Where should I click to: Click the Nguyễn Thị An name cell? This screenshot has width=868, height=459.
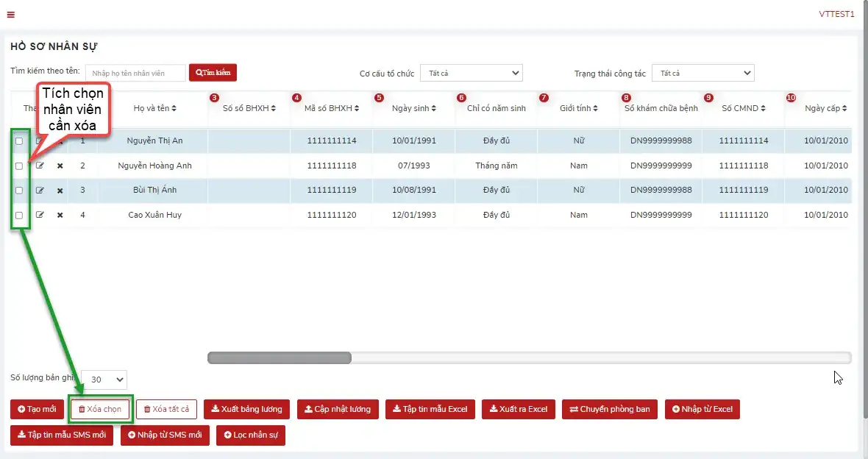pos(154,140)
